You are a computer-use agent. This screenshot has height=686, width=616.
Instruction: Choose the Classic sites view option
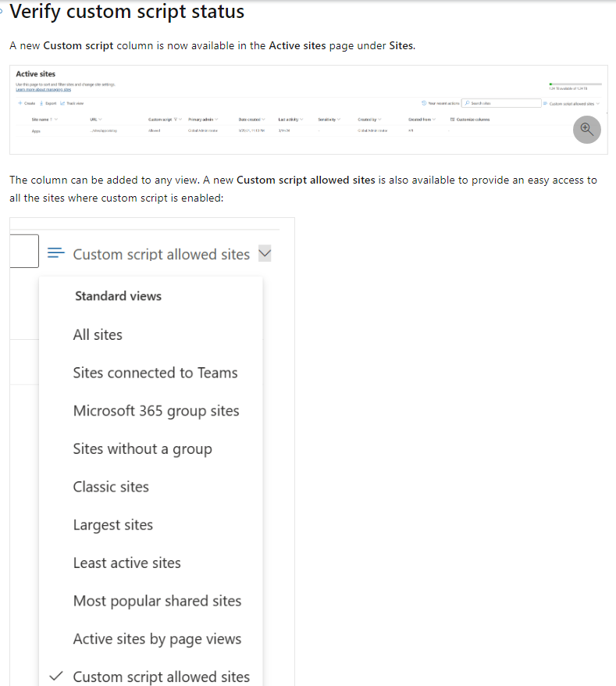click(110, 486)
